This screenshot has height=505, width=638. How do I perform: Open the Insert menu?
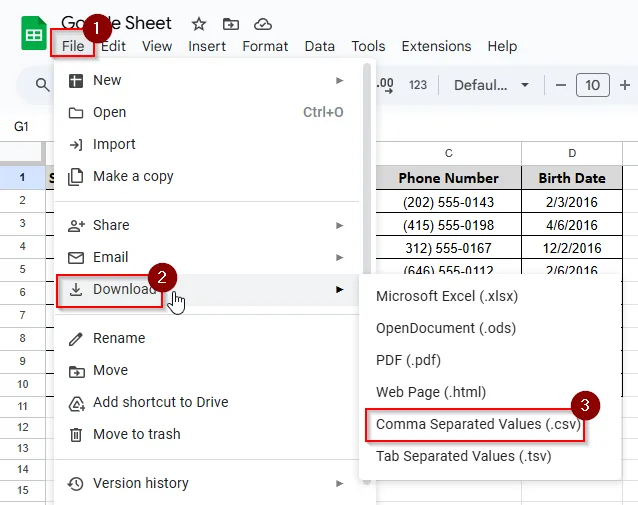(x=207, y=46)
